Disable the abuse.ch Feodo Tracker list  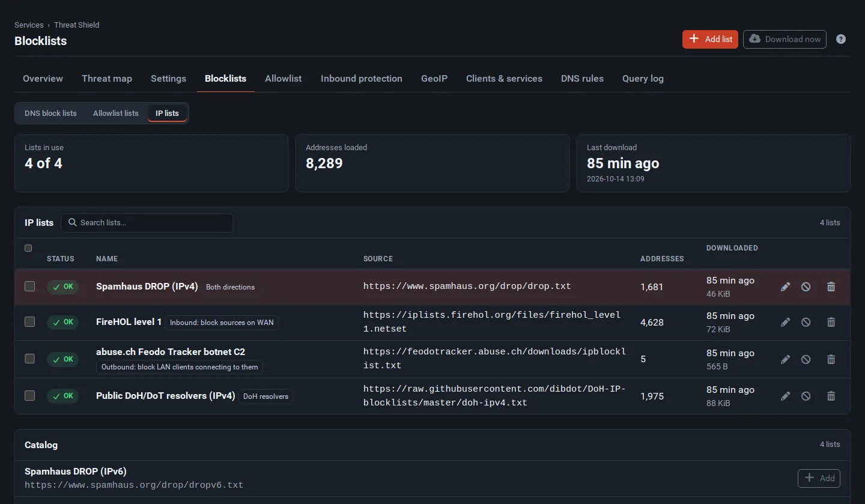(806, 359)
